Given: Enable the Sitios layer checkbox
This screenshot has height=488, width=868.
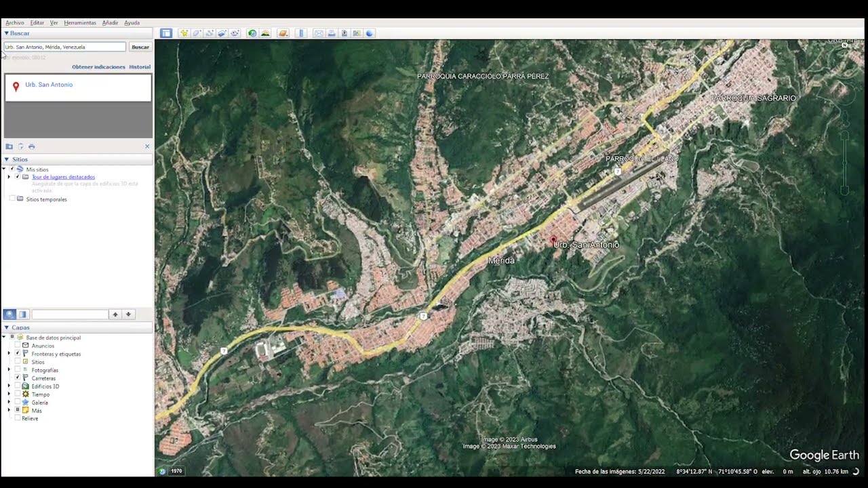Looking at the screenshot, I should point(18,362).
